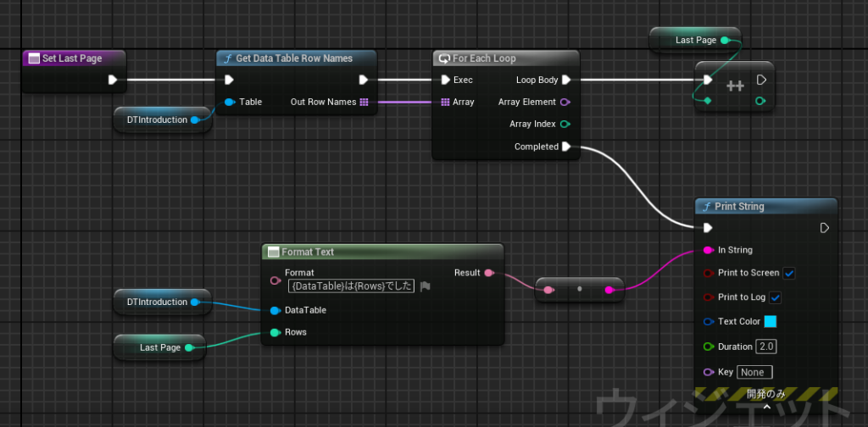This screenshot has width=868, height=427.
Task: Toggle the Print to Log checkbox
Action: 776,297
